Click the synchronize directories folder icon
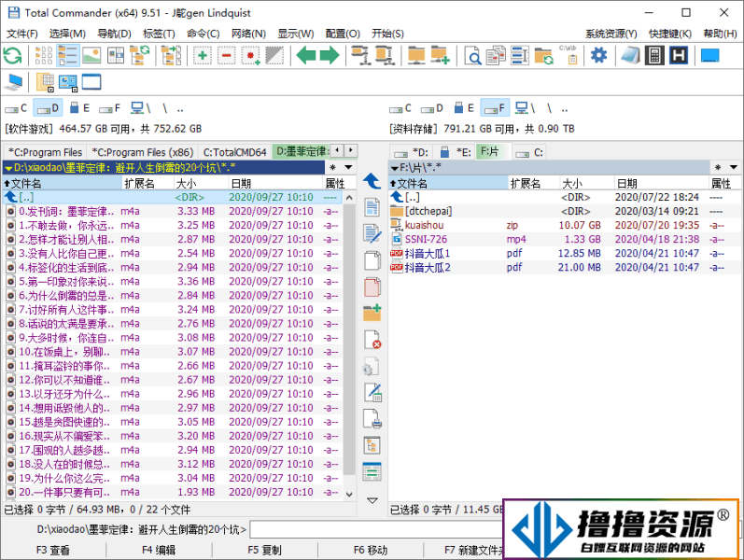 (544, 55)
